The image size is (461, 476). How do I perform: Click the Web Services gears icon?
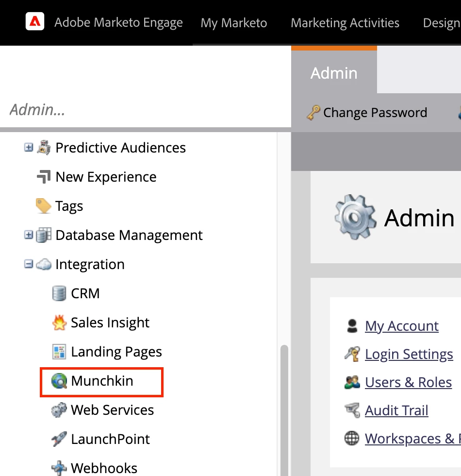pyautogui.click(x=59, y=410)
